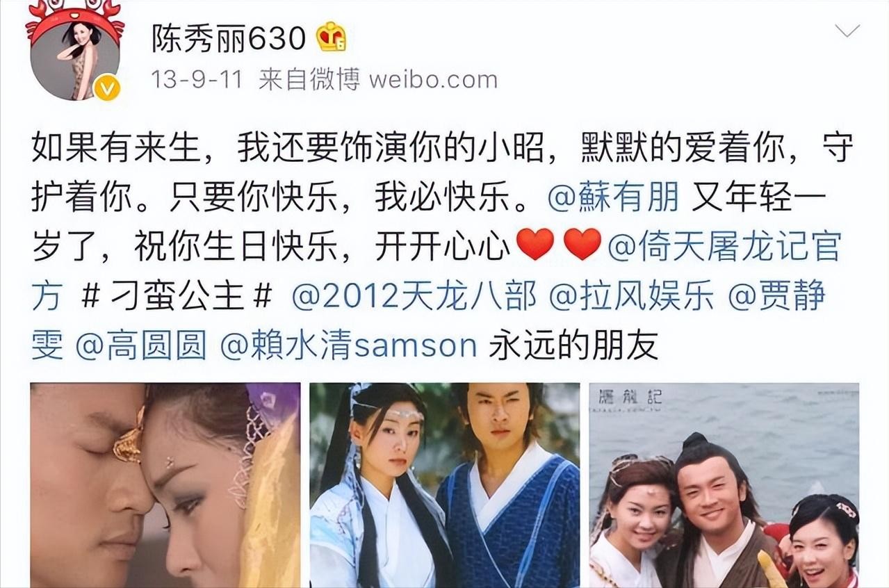This screenshot has height=588, width=889.
Task: Click the yellow verified badge on avatar
Action: 106,88
